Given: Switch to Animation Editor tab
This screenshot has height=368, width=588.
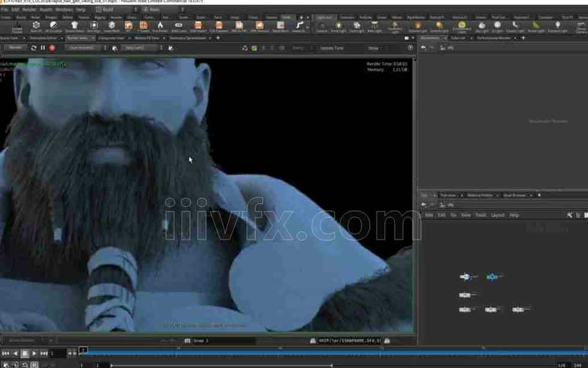Looking at the screenshot, I should 43,38.
